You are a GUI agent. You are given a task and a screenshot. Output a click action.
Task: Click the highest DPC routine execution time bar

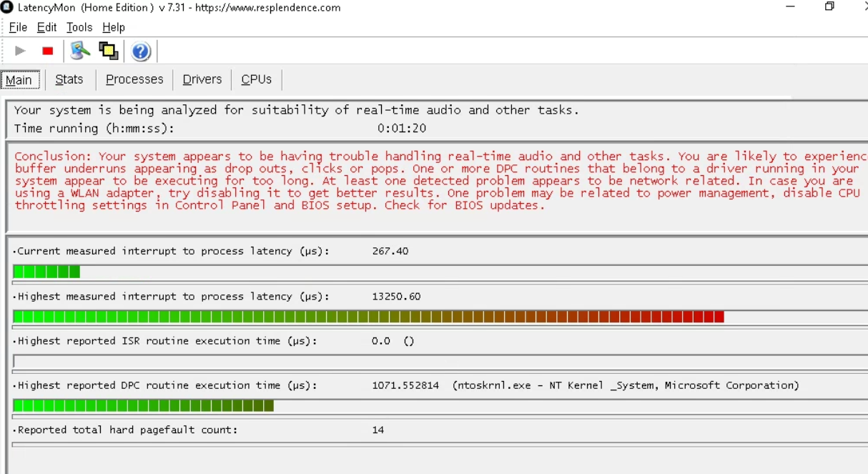pos(143,405)
